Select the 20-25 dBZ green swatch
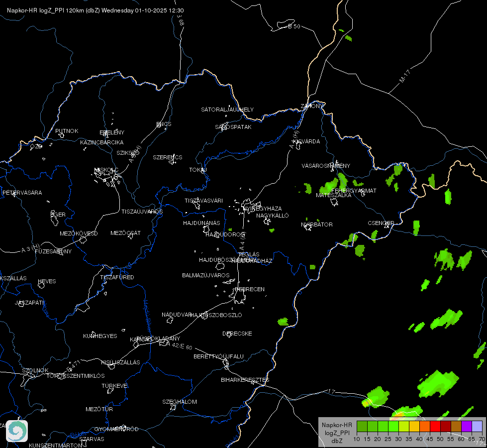Image resolution: width=487 pixels, height=448 pixels. 383,426
